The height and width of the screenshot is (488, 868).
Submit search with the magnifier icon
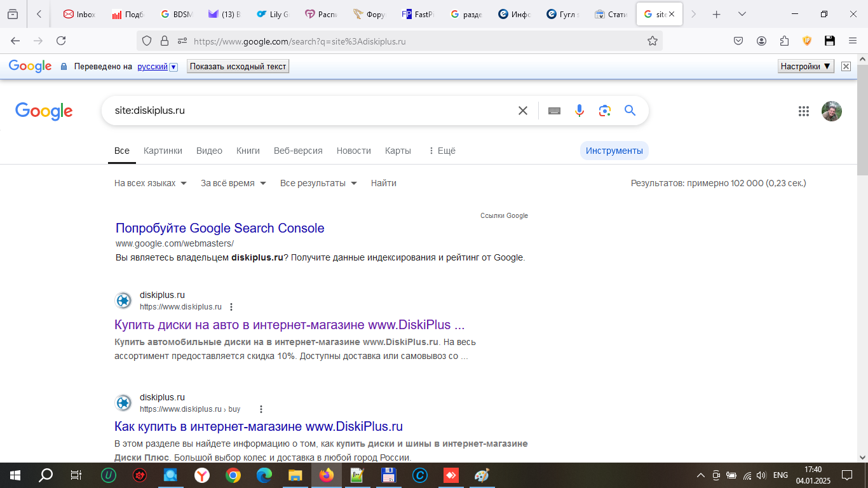(x=630, y=111)
